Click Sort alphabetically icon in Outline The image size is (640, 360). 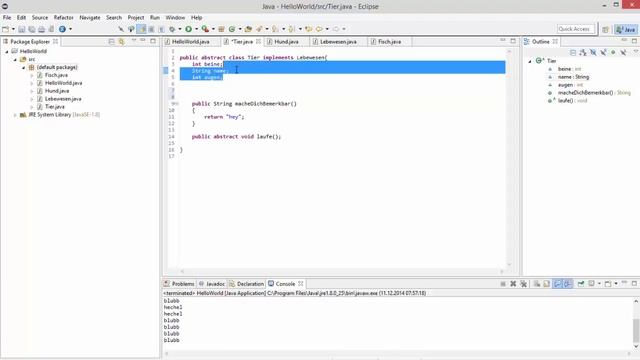583,53
